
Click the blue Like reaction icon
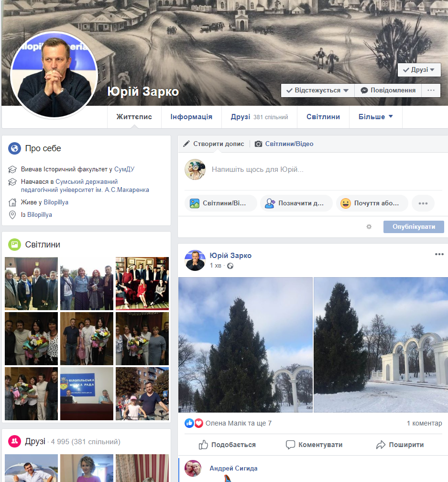189,423
